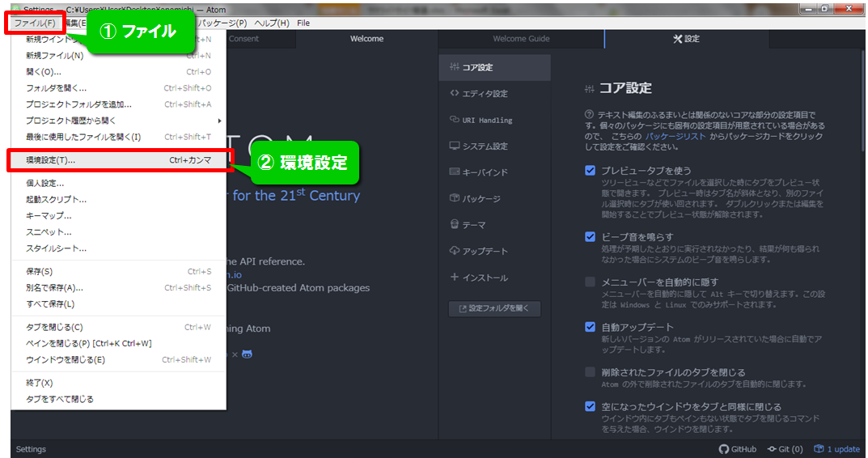Toggle 自動アップデート checkbox
This screenshot has height=458, width=868.
590,327
